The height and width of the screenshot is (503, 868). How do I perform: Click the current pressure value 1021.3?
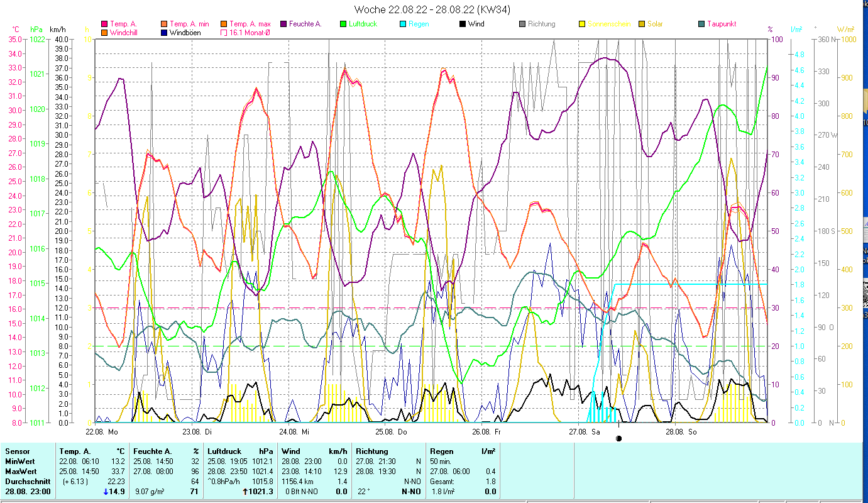pos(261,492)
